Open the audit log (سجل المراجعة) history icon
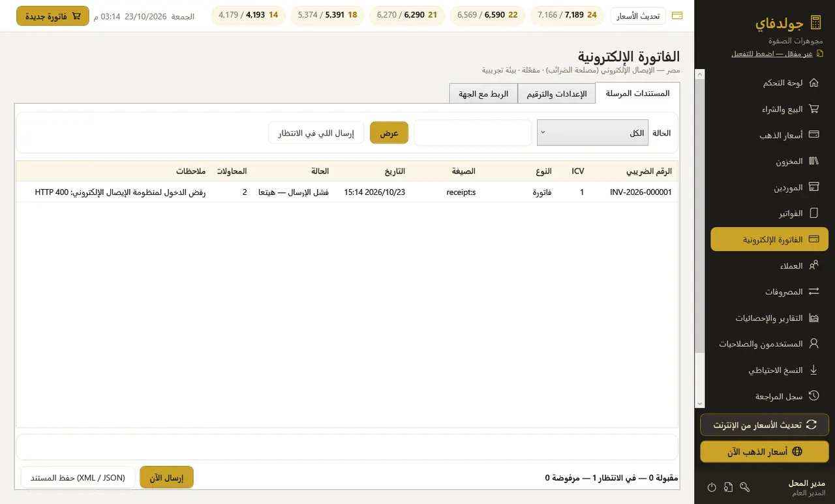The image size is (835, 504). click(x=813, y=396)
